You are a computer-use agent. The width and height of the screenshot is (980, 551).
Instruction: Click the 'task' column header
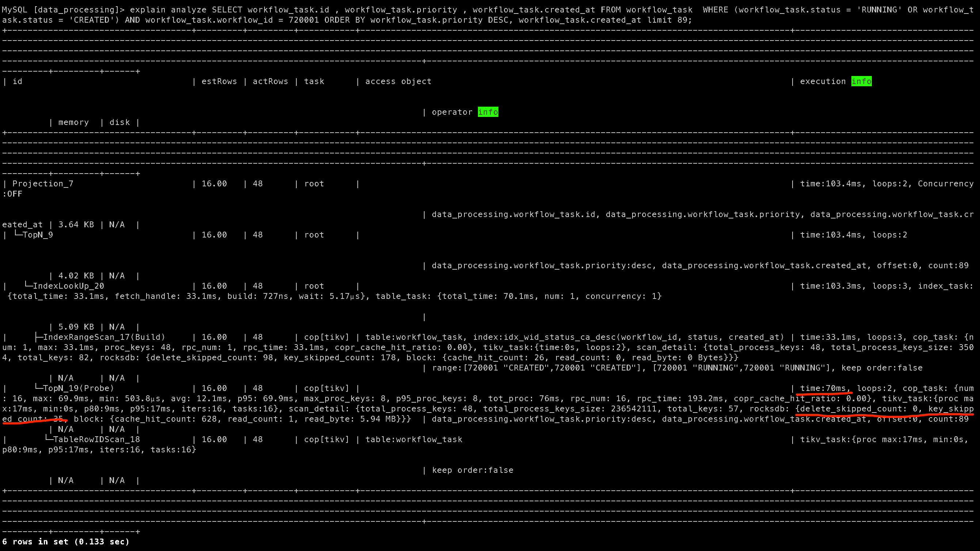(x=314, y=81)
